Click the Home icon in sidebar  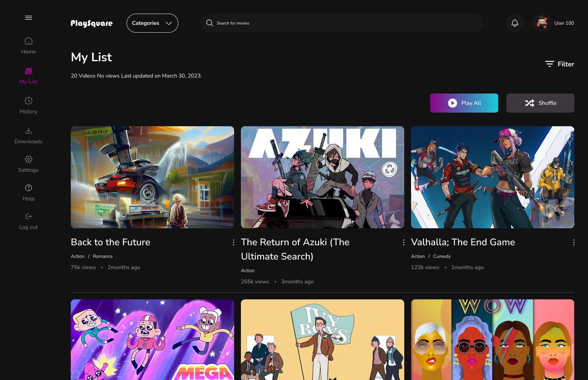[x=28, y=41]
